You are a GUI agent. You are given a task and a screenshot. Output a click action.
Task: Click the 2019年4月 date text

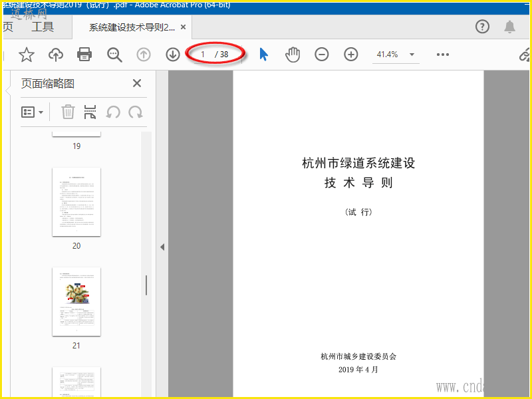[x=358, y=370]
